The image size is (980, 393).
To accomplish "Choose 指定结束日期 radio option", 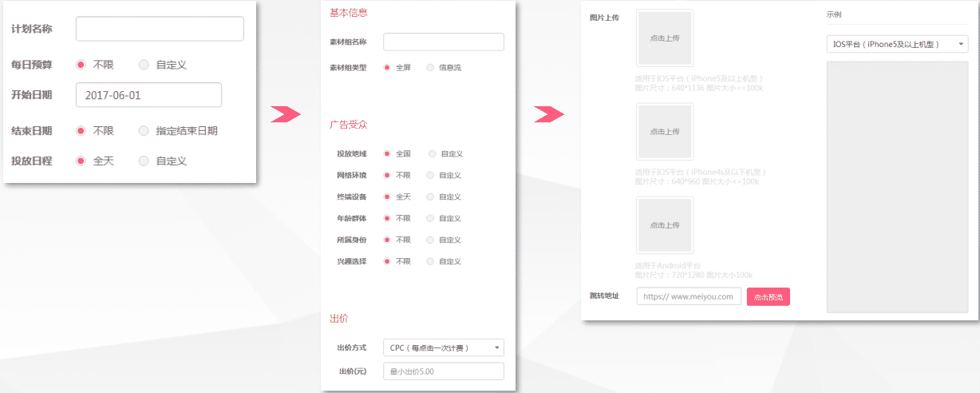I will (x=144, y=131).
